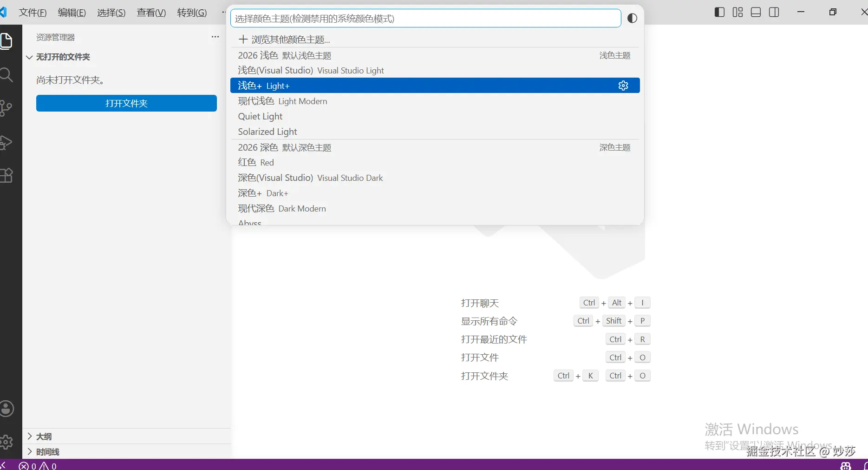Viewport: 868px width, 470px height.
Task: Open the hidden menu items ellipsis
Action: [223, 13]
